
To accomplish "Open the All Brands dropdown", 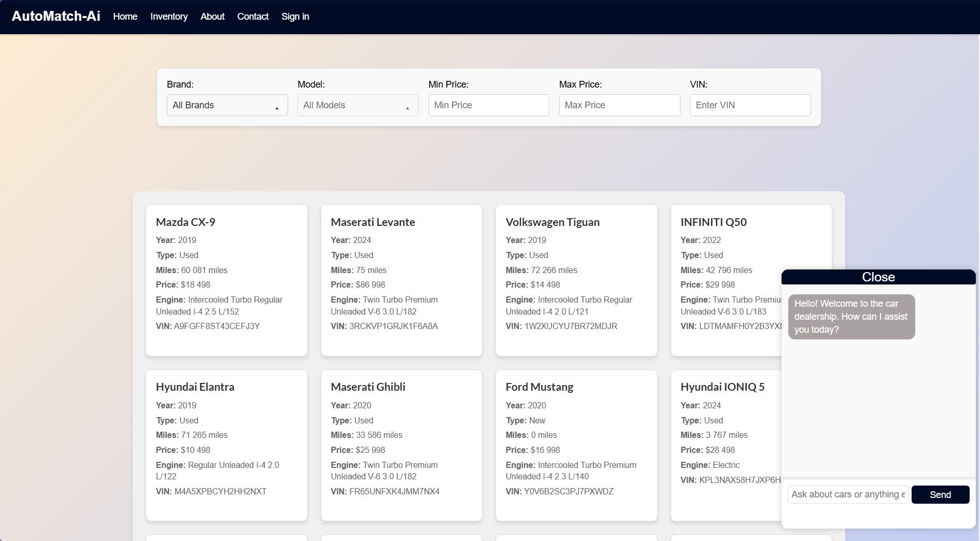I will pos(227,105).
